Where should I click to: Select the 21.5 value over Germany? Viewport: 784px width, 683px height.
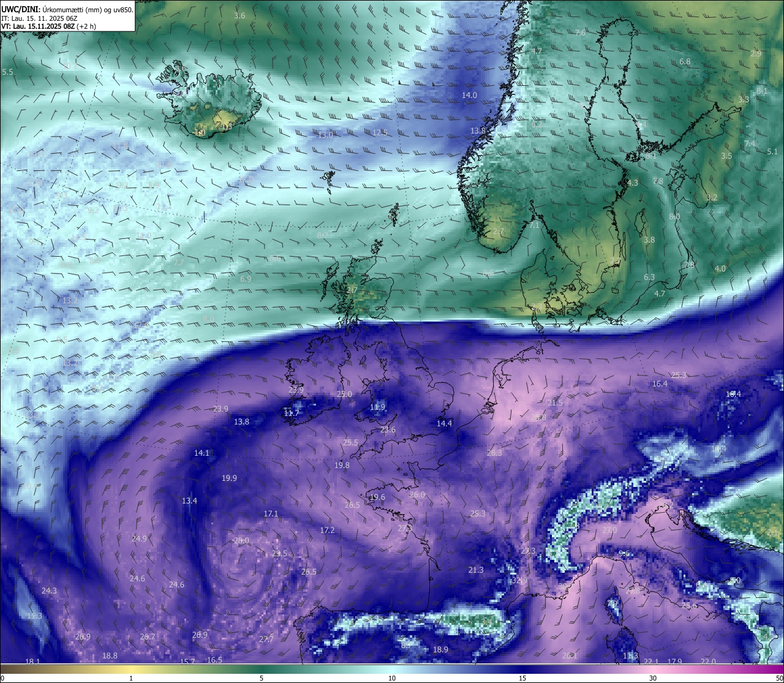tap(555, 402)
